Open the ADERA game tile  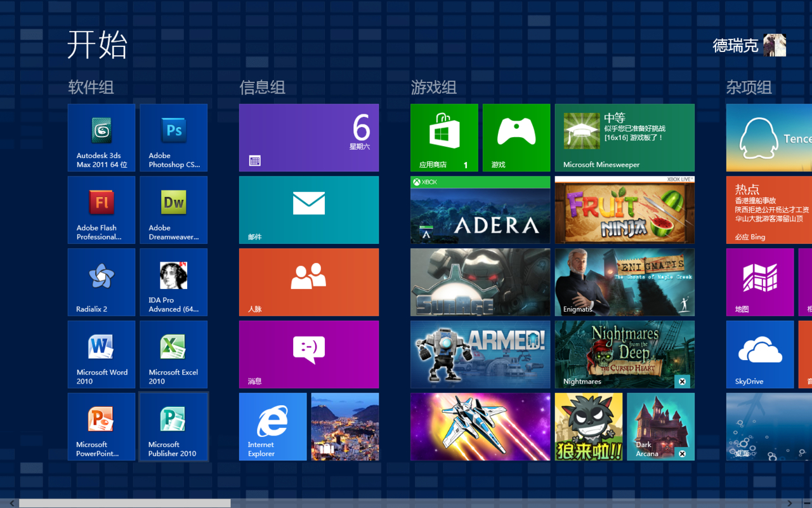click(480, 210)
